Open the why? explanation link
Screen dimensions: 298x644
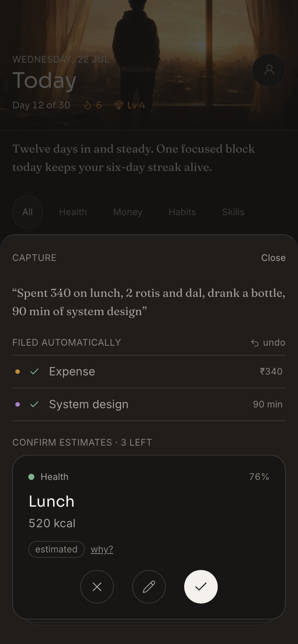click(x=102, y=549)
